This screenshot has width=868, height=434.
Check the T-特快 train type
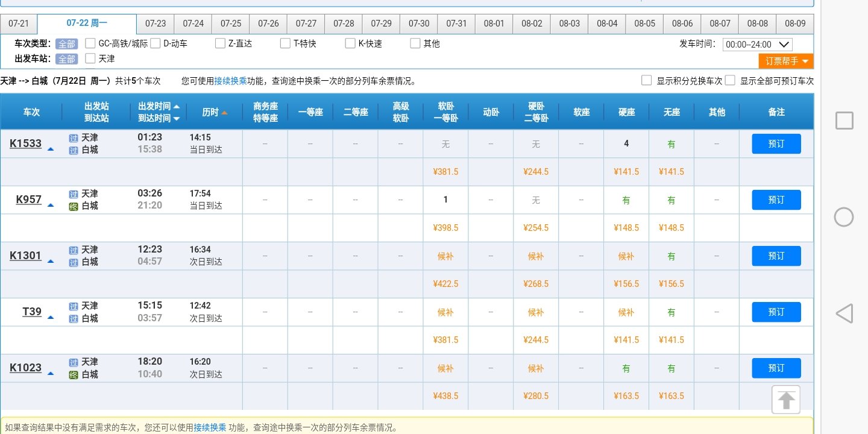[x=285, y=43]
